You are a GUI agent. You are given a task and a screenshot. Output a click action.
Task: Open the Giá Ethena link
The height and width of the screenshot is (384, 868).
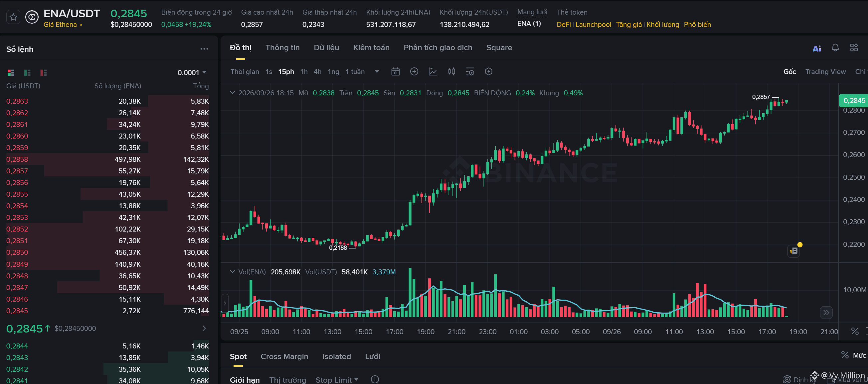click(x=63, y=25)
